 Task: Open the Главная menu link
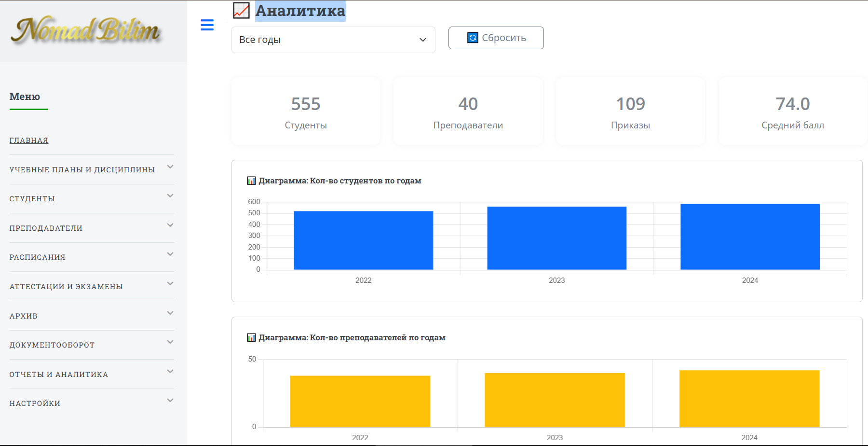pos(29,140)
